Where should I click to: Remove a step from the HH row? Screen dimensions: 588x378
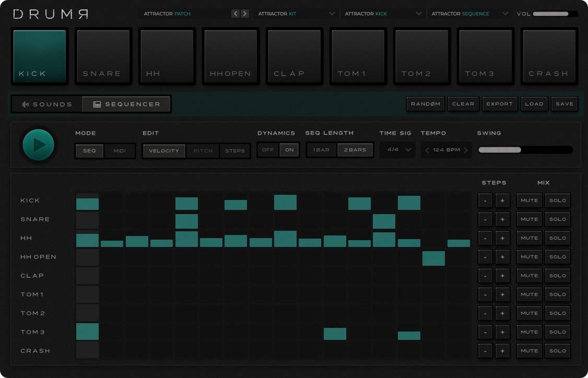[x=485, y=238]
